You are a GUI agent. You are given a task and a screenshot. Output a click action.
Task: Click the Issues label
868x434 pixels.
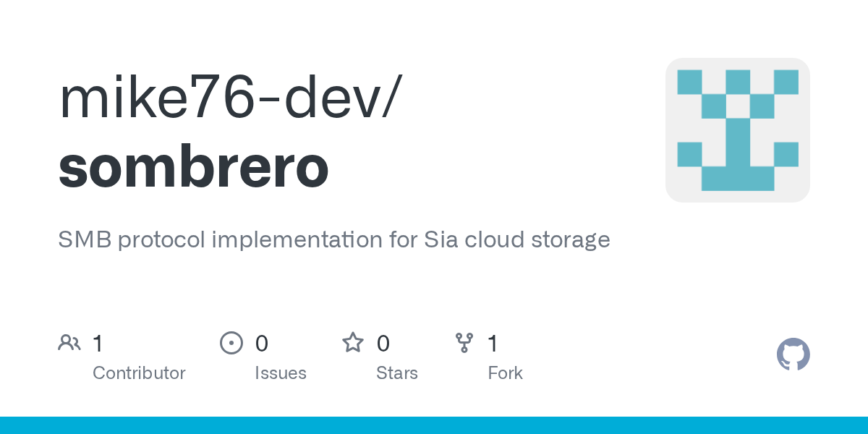281,373
